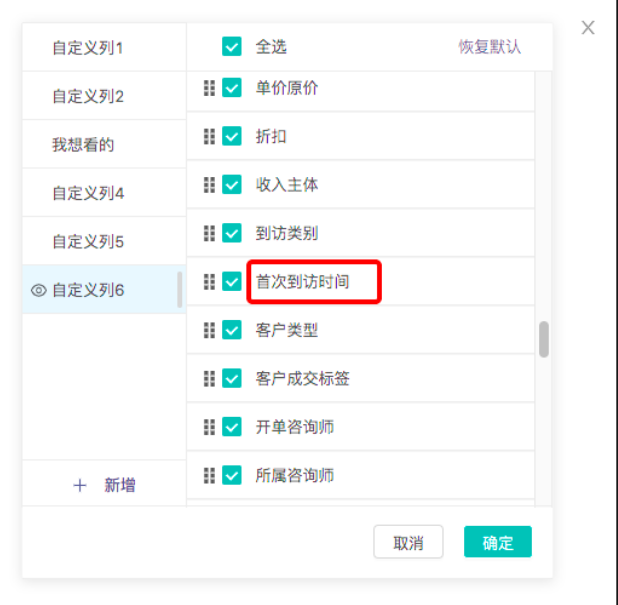Click drag handle icon beside 折扣
This screenshot has height=605, width=618.
coord(209,136)
